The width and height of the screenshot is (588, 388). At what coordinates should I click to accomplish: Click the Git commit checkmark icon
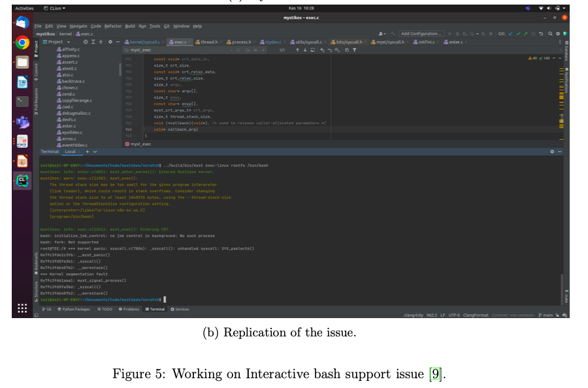tap(517, 33)
